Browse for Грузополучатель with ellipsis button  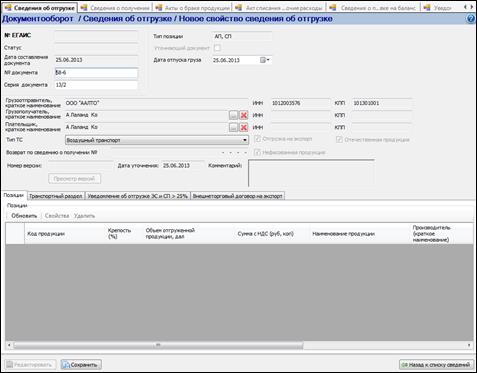pyautogui.click(x=234, y=115)
